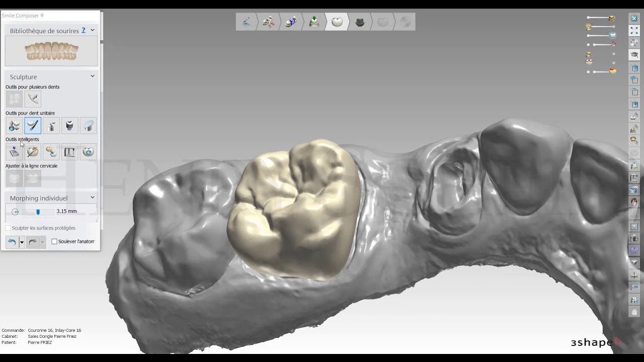The image size is (644, 362).
Task: Toggle the front plane view icon in right toolbar
Action: coord(634,68)
